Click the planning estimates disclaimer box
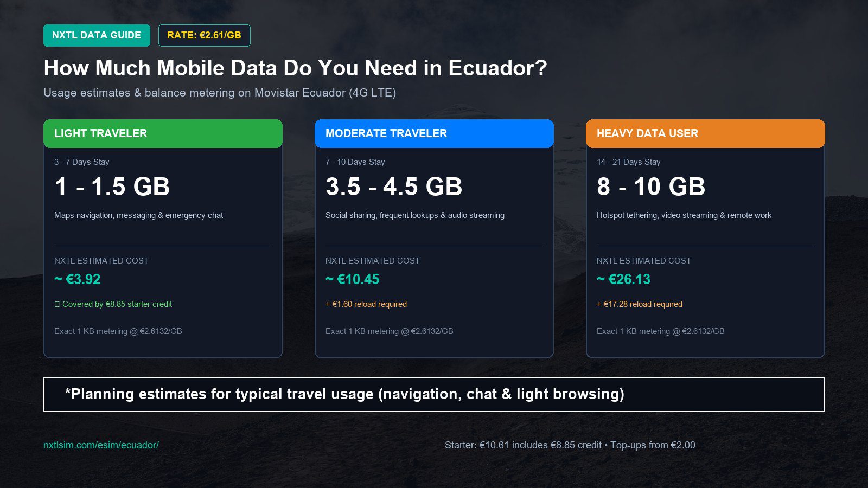This screenshot has width=868, height=488. [434, 394]
